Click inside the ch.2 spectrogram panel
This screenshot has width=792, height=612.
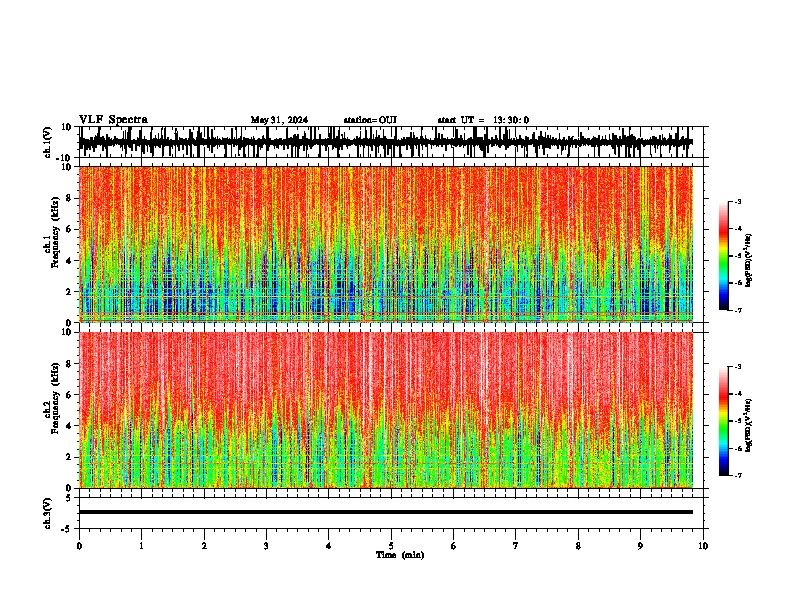coord(386,410)
